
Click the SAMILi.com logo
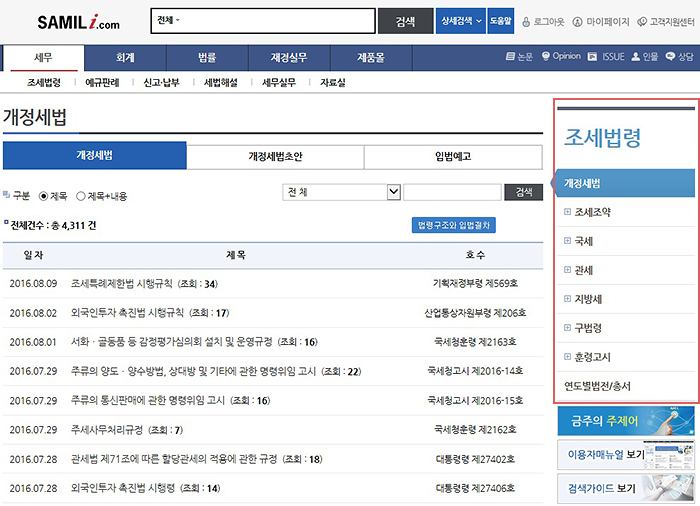click(x=79, y=22)
